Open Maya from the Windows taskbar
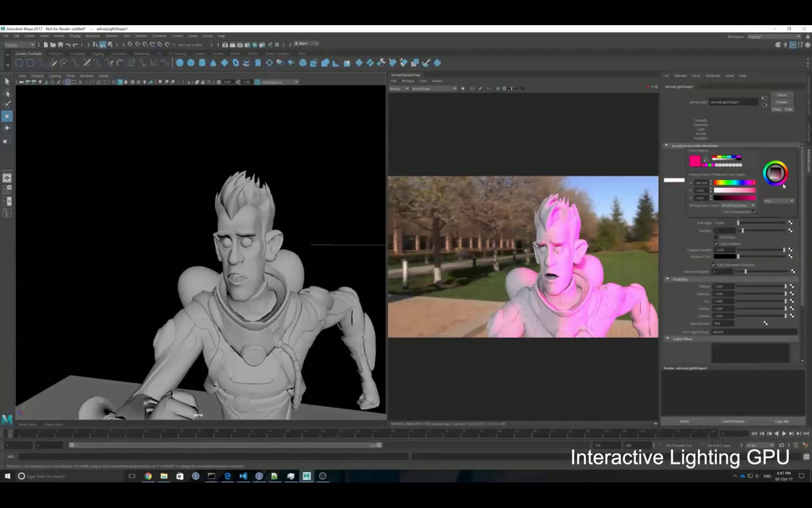The image size is (812, 508). [x=306, y=476]
